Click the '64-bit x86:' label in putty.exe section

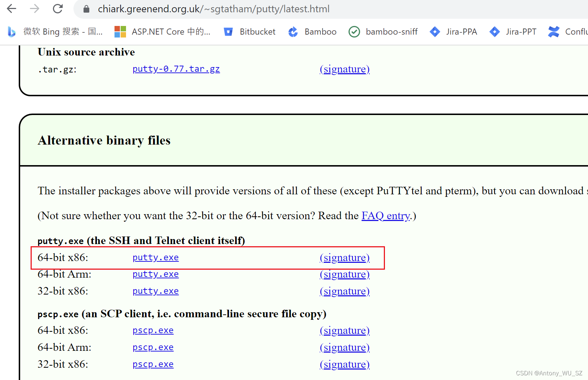tap(63, 257)
